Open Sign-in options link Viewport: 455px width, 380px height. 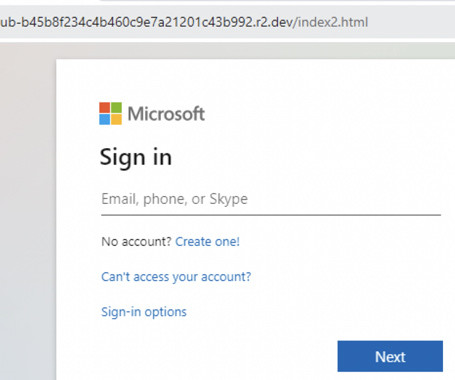coord(144,312)
